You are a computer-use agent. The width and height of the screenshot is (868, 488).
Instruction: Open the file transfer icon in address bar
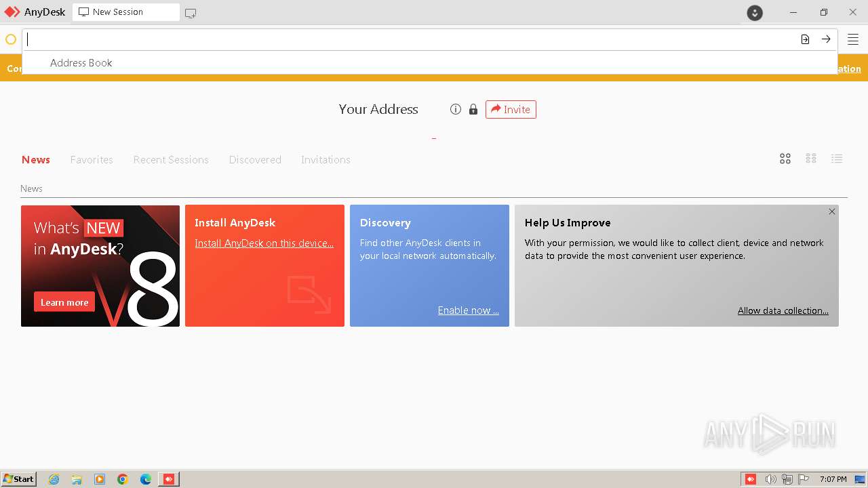(805, 39)
